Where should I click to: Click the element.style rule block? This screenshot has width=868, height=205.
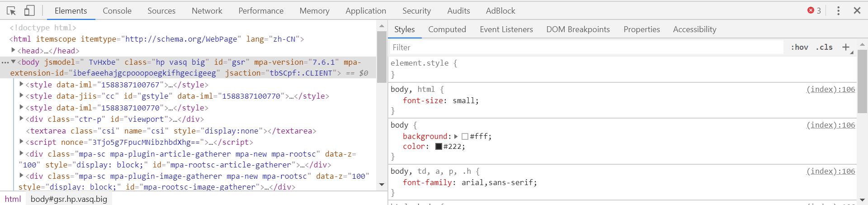[x=623, y=69]
